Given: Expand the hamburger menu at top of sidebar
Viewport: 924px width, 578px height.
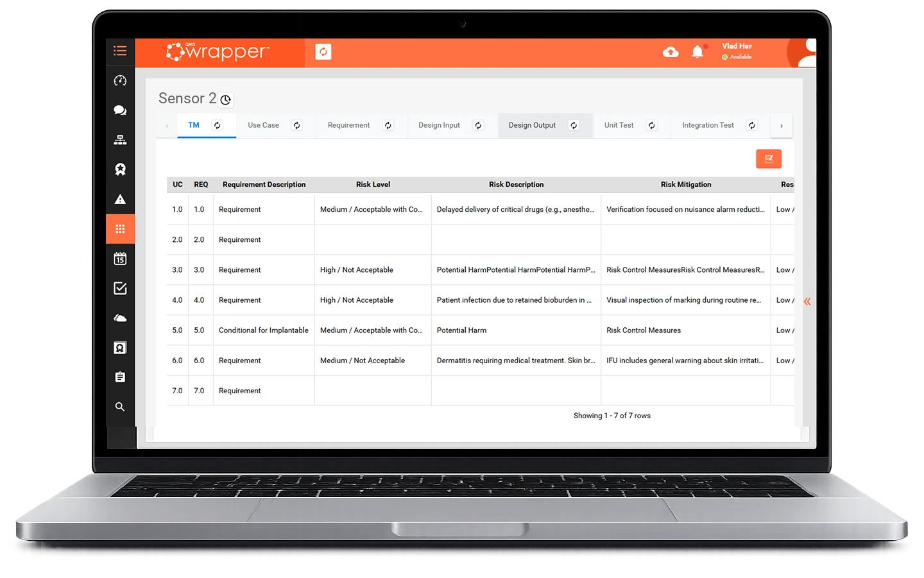Looking at the screenshot, I should point(120,50).
